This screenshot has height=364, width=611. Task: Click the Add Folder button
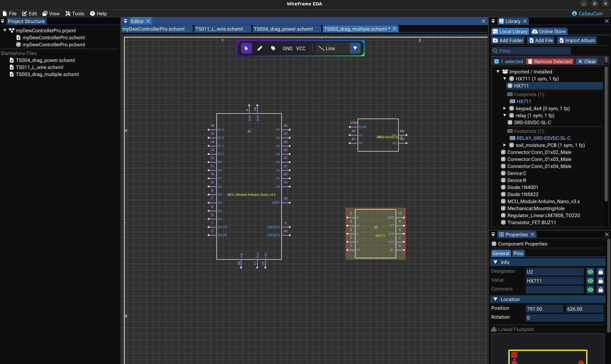508,40
